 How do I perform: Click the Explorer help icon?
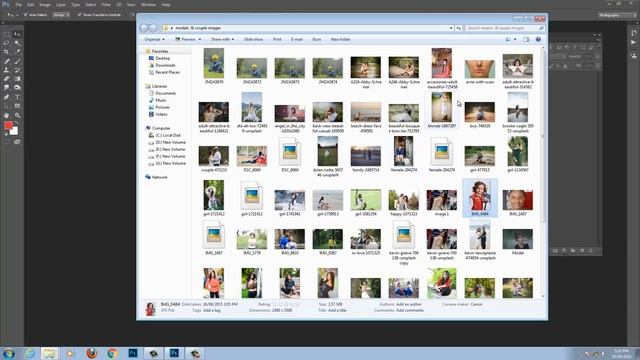pyautogui.click(x=538, y=39)
